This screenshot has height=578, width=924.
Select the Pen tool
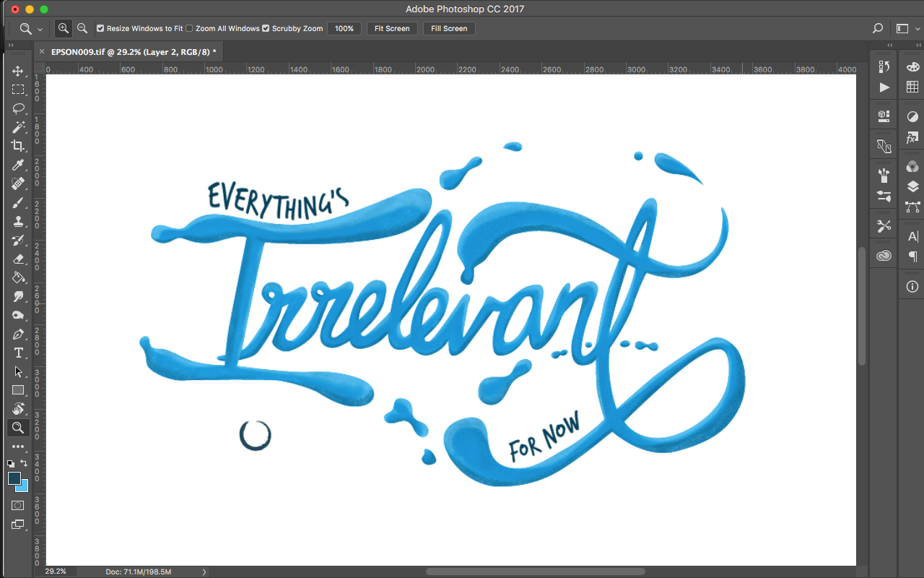click(x=18, y=334)
